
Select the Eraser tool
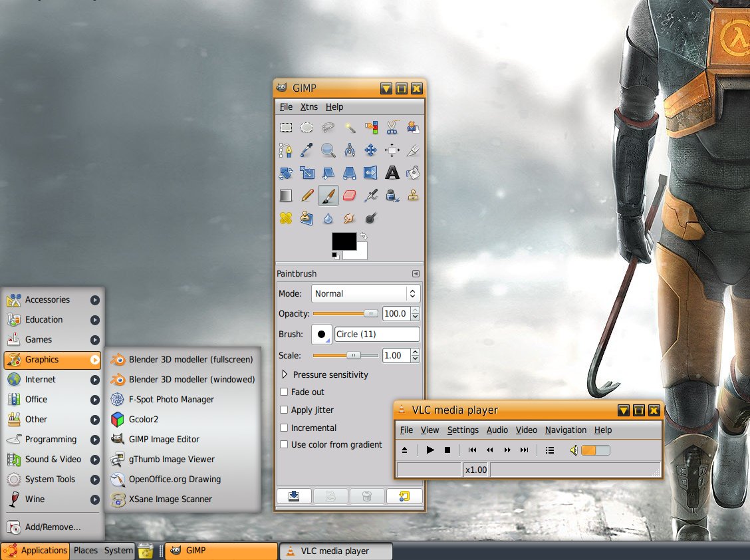coord(350,196)
